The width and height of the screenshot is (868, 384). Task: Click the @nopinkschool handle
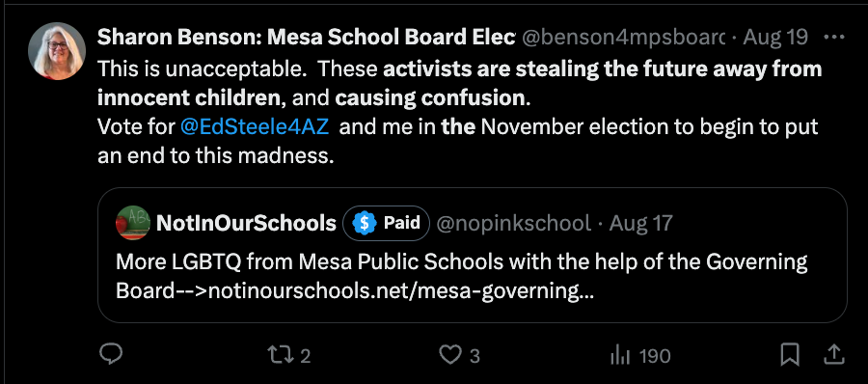[x=513, y=223]
